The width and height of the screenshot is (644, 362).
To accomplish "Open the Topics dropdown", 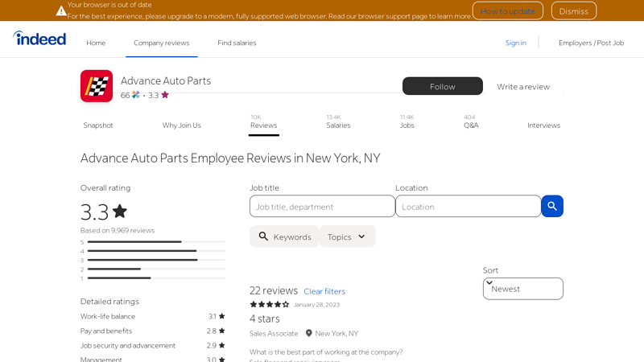I will [347, 237].
